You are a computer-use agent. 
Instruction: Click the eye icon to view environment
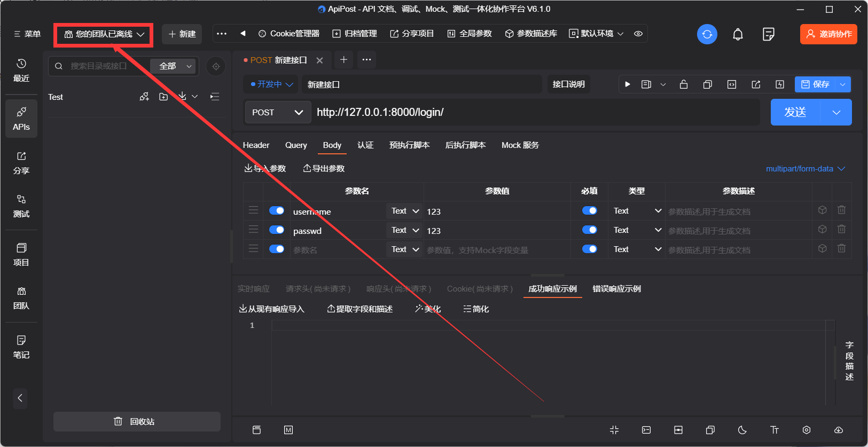point(638,34)
